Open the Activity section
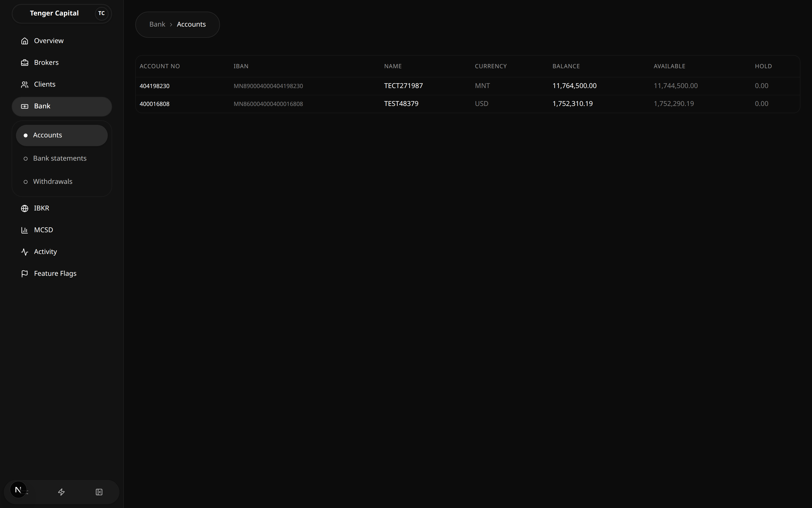Screen dimensions: 812x508 [62, 252]
